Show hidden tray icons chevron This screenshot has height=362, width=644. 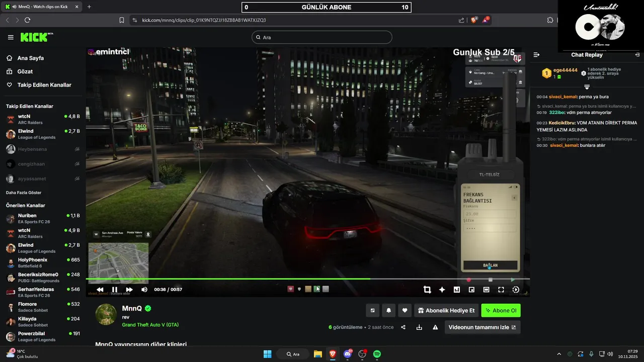pyautogui.click(x=558, y=354)
